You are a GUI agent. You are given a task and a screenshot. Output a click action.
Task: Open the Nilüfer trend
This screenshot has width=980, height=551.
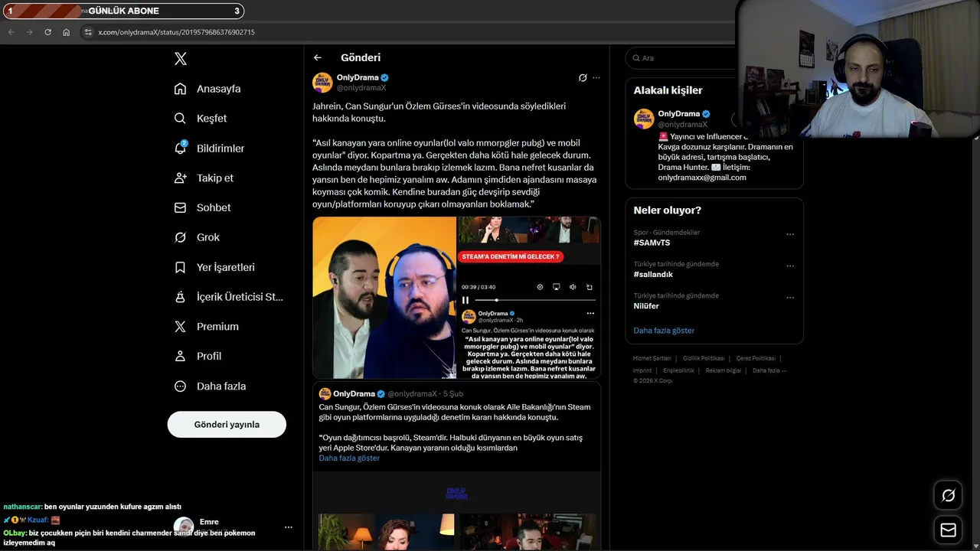click(646, 306)
